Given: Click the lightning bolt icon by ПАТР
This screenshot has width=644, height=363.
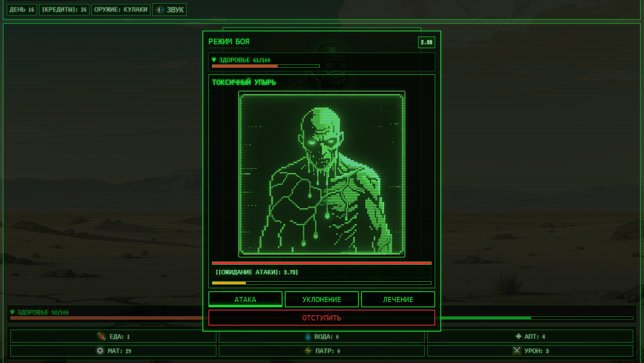Looking at the screenshot, I should [x=308, y=351].
